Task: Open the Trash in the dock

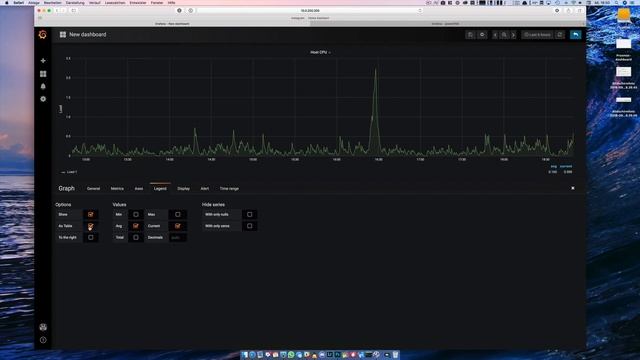Action: 396,355
